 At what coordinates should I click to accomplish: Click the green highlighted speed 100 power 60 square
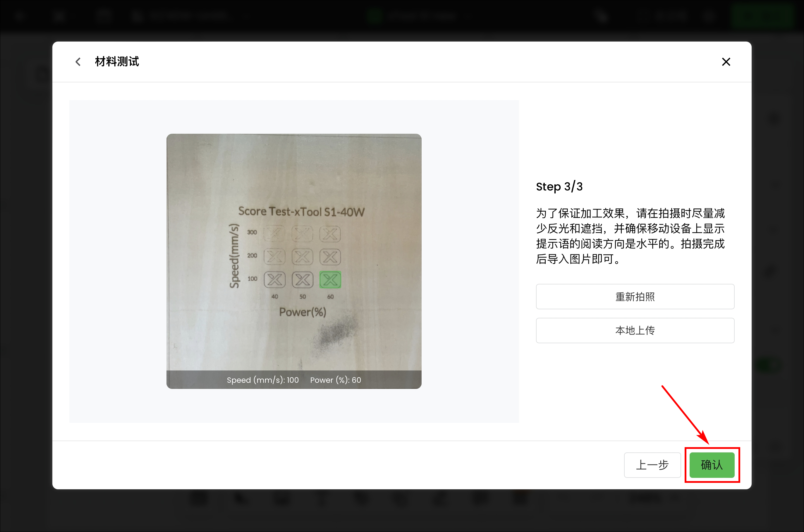330,280
